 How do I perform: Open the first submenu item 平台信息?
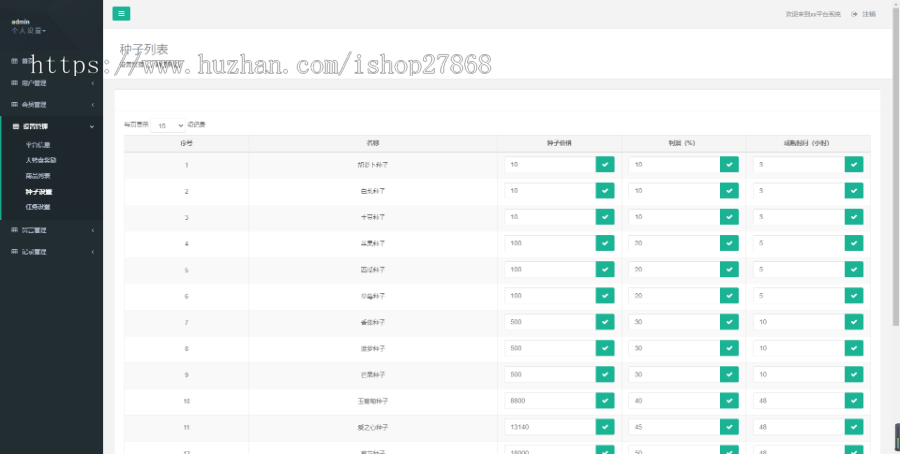coord(38,145)
